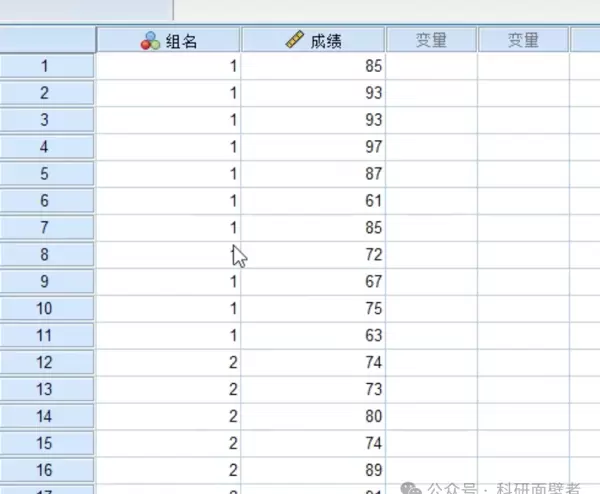Viewport: 600px width, 494px height.
Task: Click the 成绩 cell with value 97
Action: click(313, 148)
